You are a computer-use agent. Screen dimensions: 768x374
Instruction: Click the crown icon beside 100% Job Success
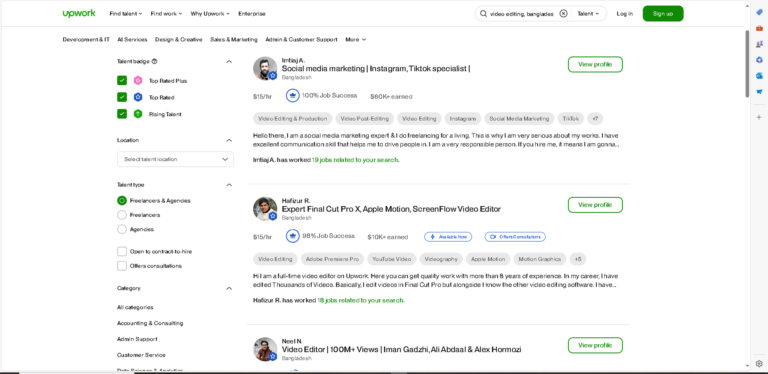point(293,95)
